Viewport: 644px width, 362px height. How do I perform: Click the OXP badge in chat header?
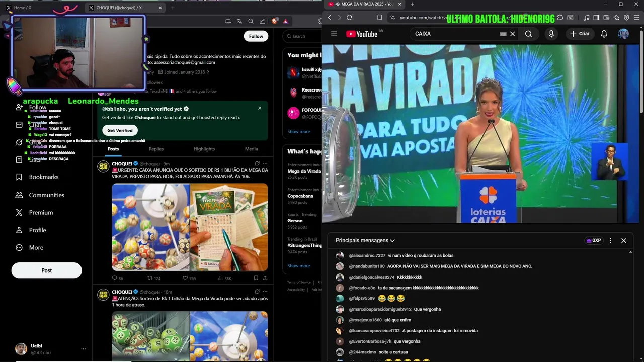(594, 241)
